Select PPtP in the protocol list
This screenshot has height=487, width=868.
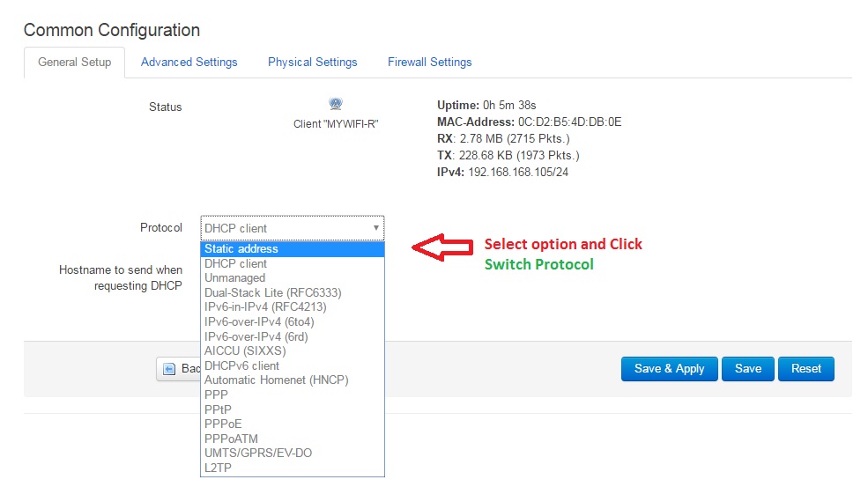[218, 410]
